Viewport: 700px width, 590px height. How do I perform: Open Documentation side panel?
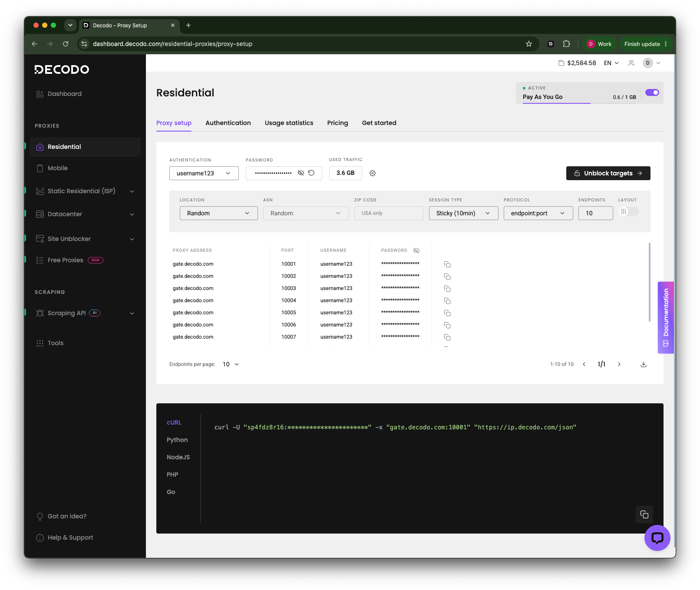pos(666,318)
